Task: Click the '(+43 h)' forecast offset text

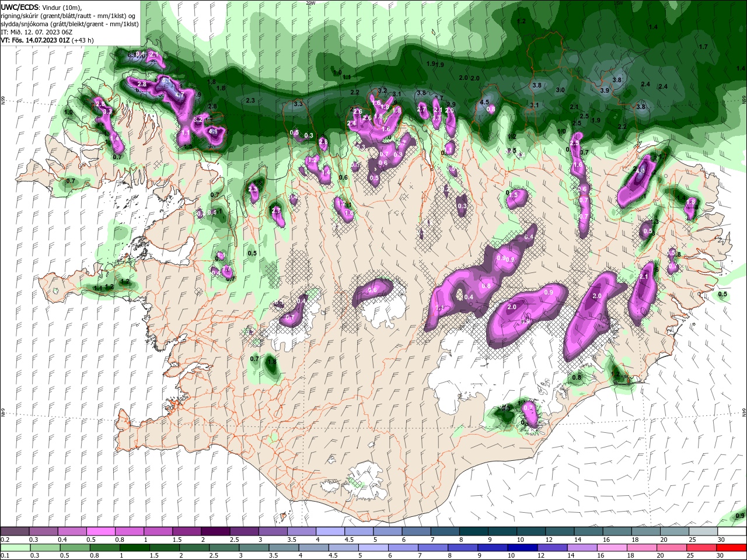Action: [83, 40]
